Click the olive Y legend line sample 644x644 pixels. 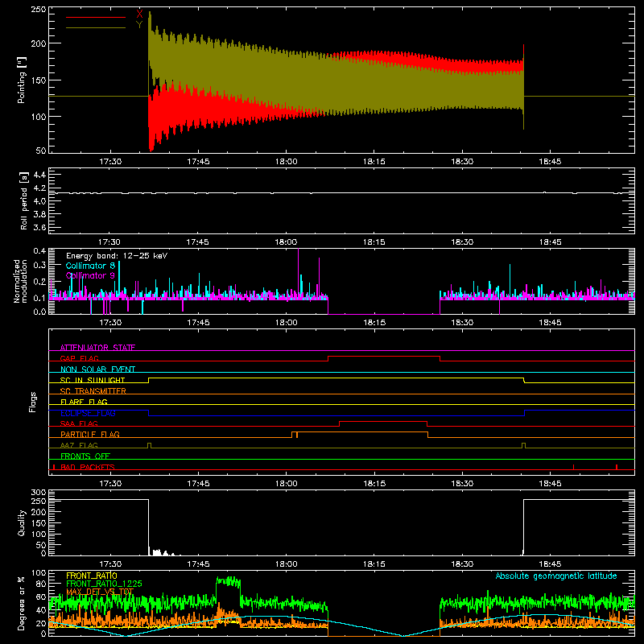96,27
